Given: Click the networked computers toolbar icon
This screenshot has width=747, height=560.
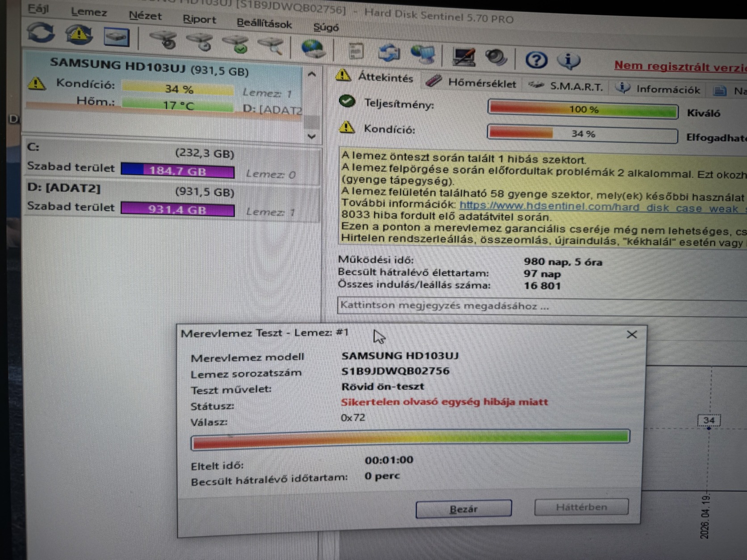Looking at the screenshot, I should tap(423, 55).
